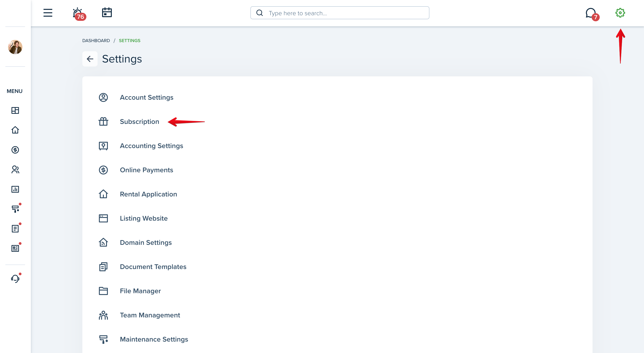Click the Document Templates copy icon

[x=103, y=267]
